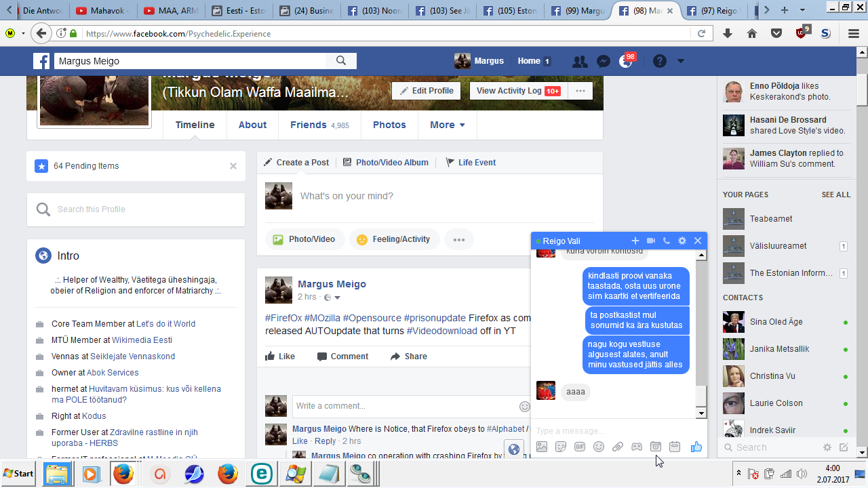Create a plan with calendar icon in chat
Image resolution: width=868 pixels, height=488 pixels.
coord(675,447)
